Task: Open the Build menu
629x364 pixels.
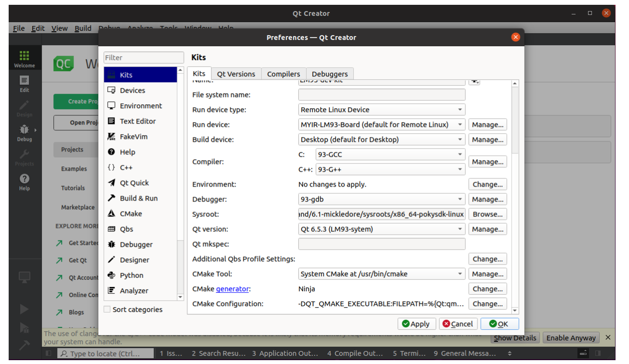Action: click(83, 28)
